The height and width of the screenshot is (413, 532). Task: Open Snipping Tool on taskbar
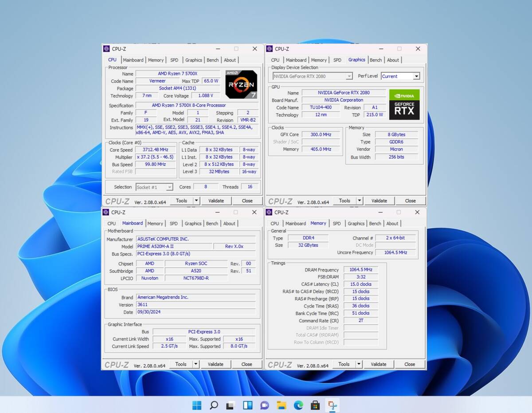coord(332,405)
